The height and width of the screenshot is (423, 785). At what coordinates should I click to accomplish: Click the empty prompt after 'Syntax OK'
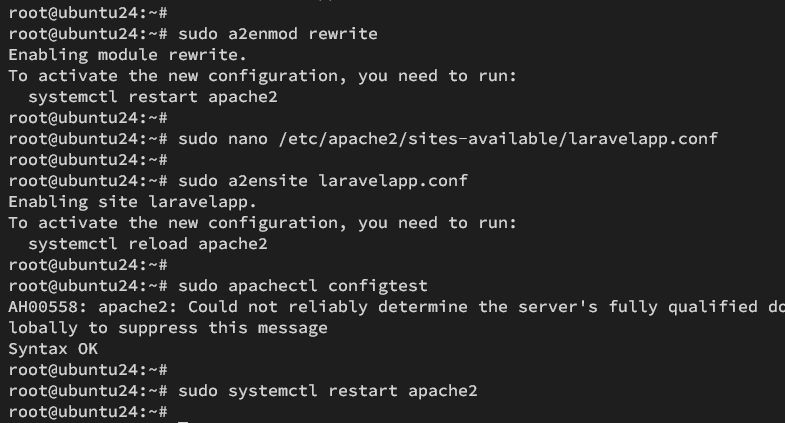pos(88,370)
